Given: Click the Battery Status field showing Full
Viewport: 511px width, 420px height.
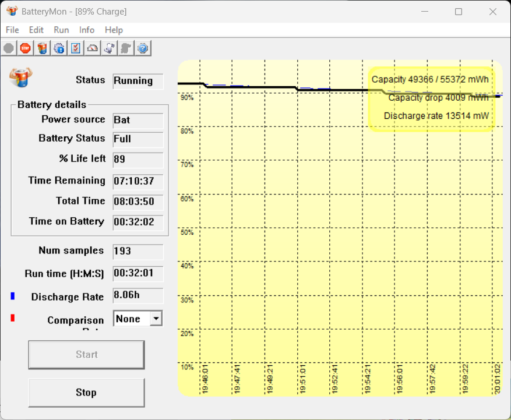Looking at the screenshot, I should click(x=138, y=139).
